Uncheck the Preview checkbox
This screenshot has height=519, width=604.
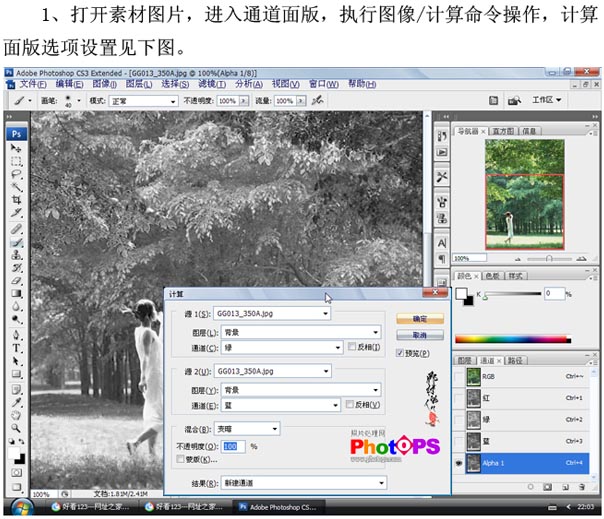tap(400, 353)
